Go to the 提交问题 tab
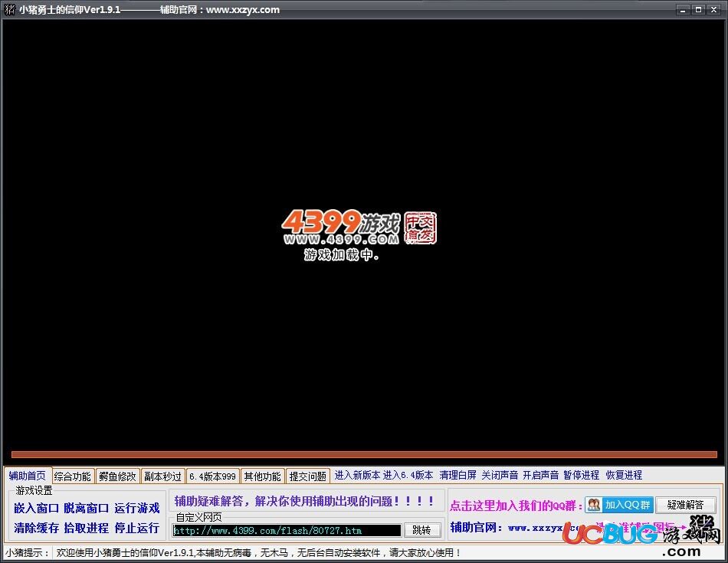The image size is (728, 563). tap(308, 476)
